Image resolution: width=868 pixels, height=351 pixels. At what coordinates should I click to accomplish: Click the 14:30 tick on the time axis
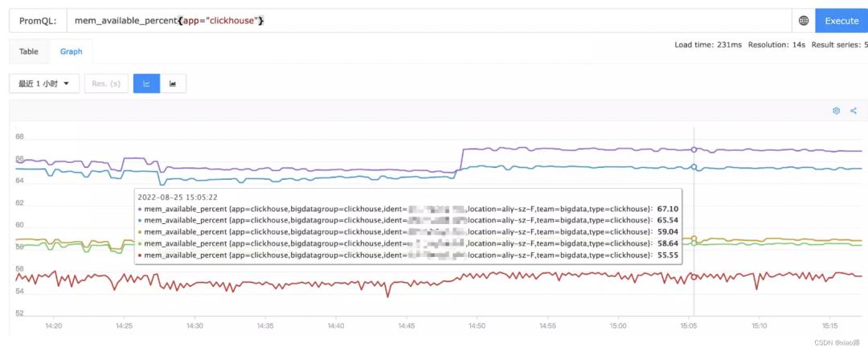pyautogui.click(x=194, y=326)
